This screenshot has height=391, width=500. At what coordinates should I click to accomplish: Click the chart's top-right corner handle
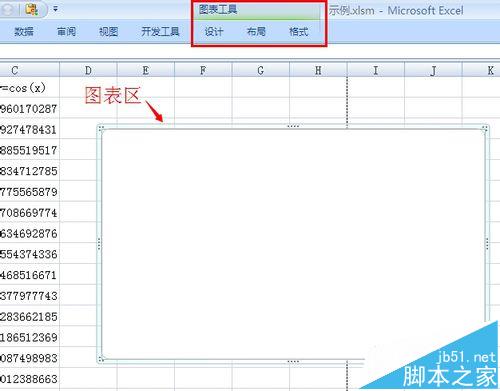[485, 128]
